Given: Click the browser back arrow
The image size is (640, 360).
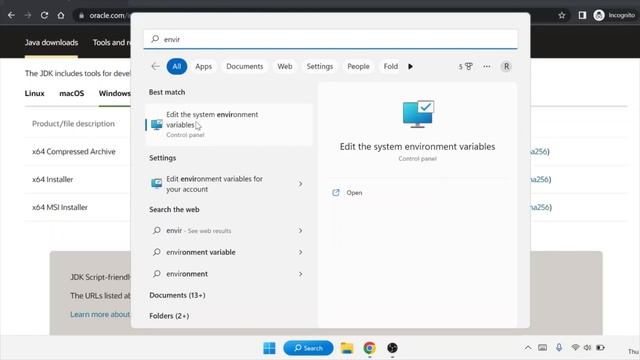Looking at the screenshot, I should point(11,16).
